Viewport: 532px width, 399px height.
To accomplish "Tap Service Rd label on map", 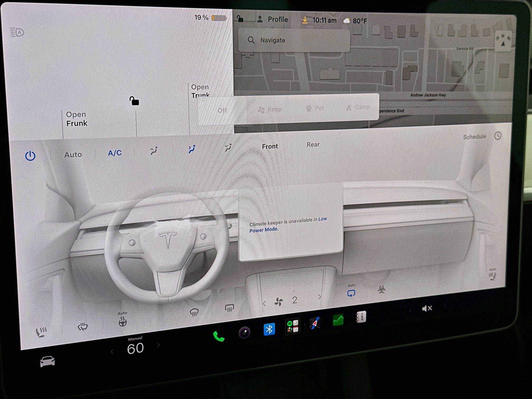I will (464, 49).
